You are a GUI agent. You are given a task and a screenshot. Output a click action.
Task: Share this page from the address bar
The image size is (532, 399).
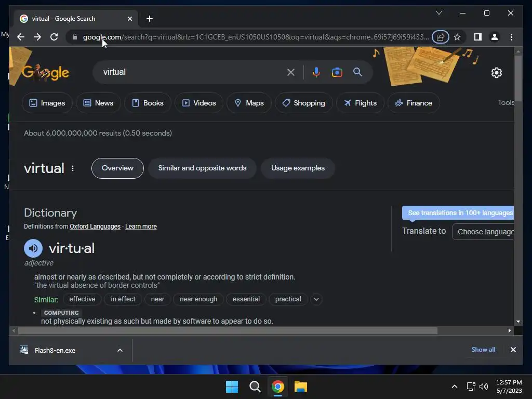[441, 37]
